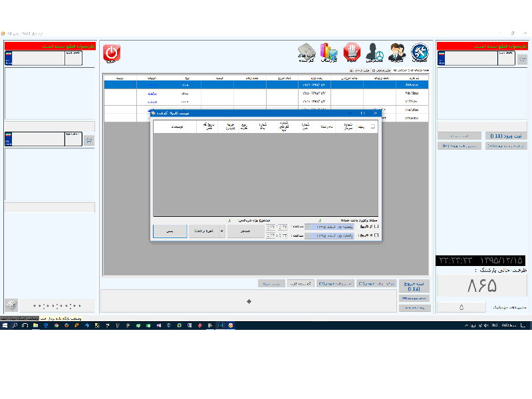Toggle the select-all checkbox in grid header
Viewport: 532px width, 399px height.
click(x=372, y=126)
